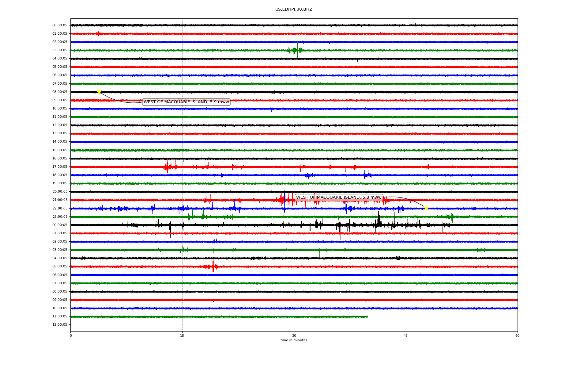Screen dimensions: 588x368
Task: Click the 16:00:05 time label
Action: pyautogui.click(x=60, y=159)
